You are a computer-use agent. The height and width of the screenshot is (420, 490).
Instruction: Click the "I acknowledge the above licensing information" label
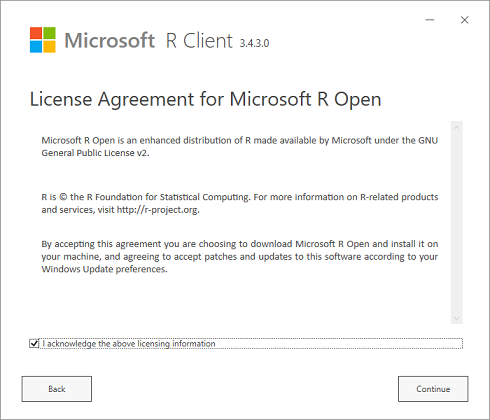point(129,344)
